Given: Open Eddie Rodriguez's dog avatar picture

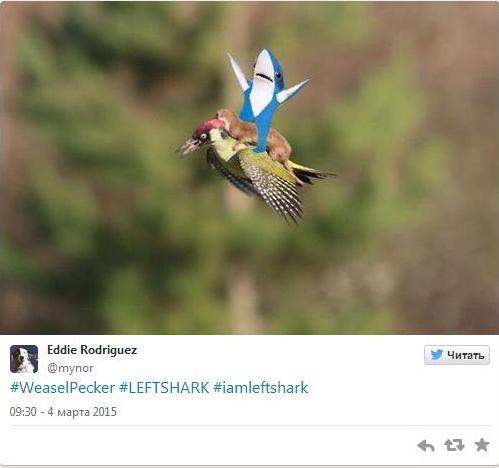Looking at the screenshot, I should click(24, 359).
